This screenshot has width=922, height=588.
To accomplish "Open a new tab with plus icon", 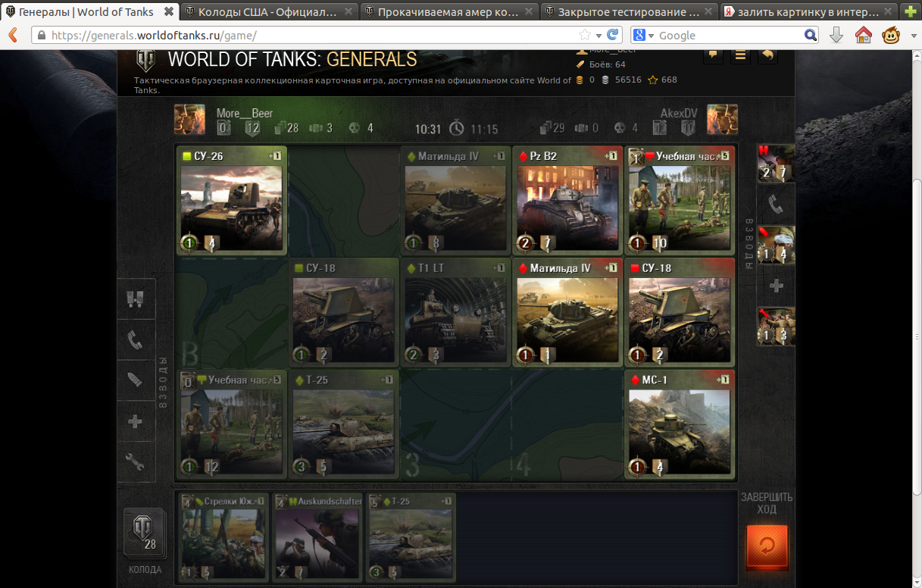I will [x=911, y=12].
